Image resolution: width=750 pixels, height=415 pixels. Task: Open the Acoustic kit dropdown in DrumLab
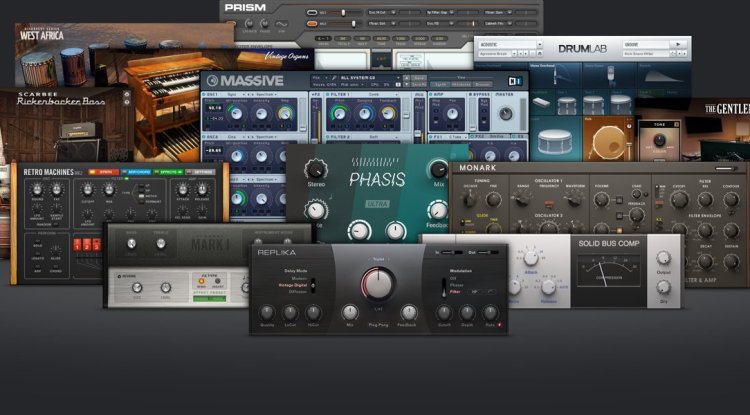point(511,44)
